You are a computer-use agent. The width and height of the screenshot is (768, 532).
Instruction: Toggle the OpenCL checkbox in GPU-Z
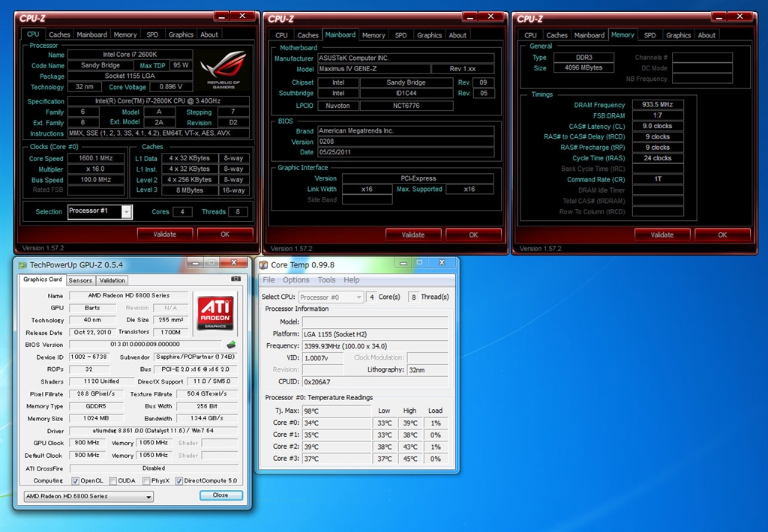75,481
